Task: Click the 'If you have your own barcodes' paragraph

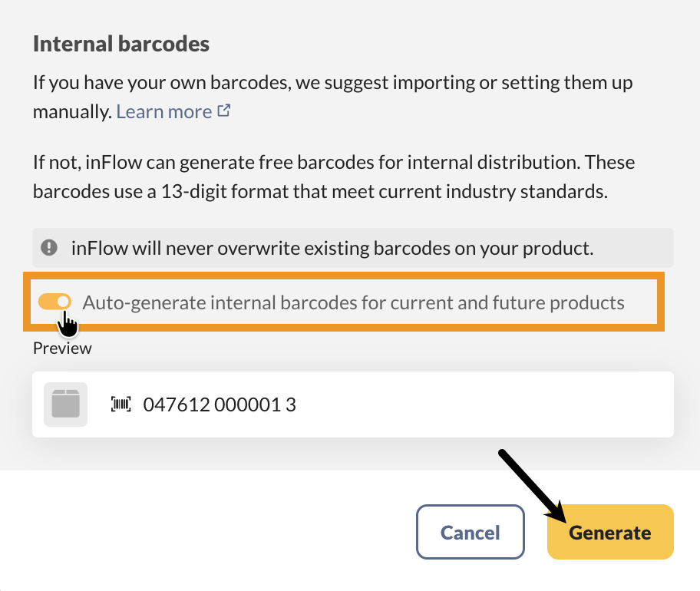Action: [332, 83]
